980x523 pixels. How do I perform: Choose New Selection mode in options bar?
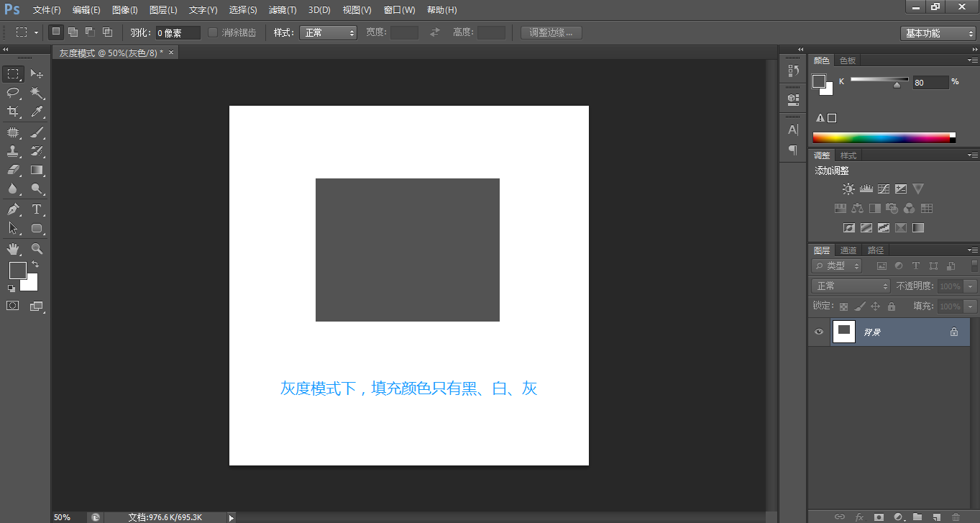[55, 32]
